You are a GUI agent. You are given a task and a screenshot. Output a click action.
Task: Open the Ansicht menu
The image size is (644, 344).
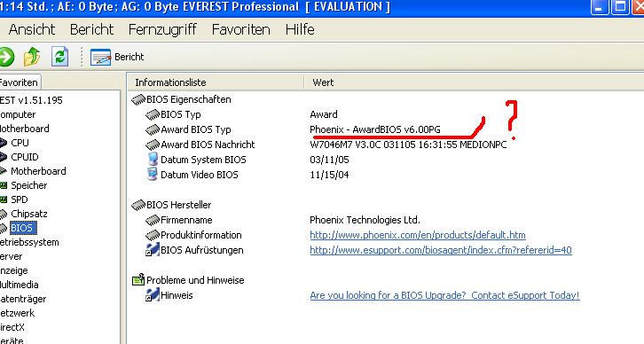32,29
